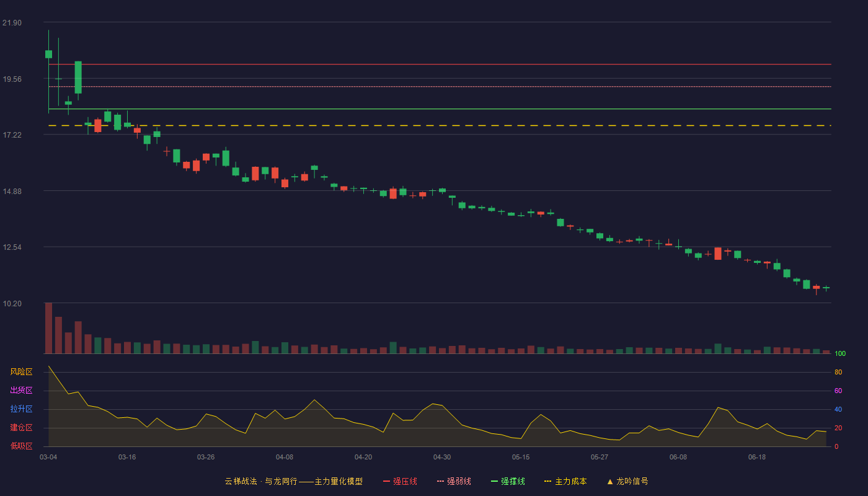The image size is (868, 496).
Task: Click the 04-20 date label
Action: coord(363,457)
